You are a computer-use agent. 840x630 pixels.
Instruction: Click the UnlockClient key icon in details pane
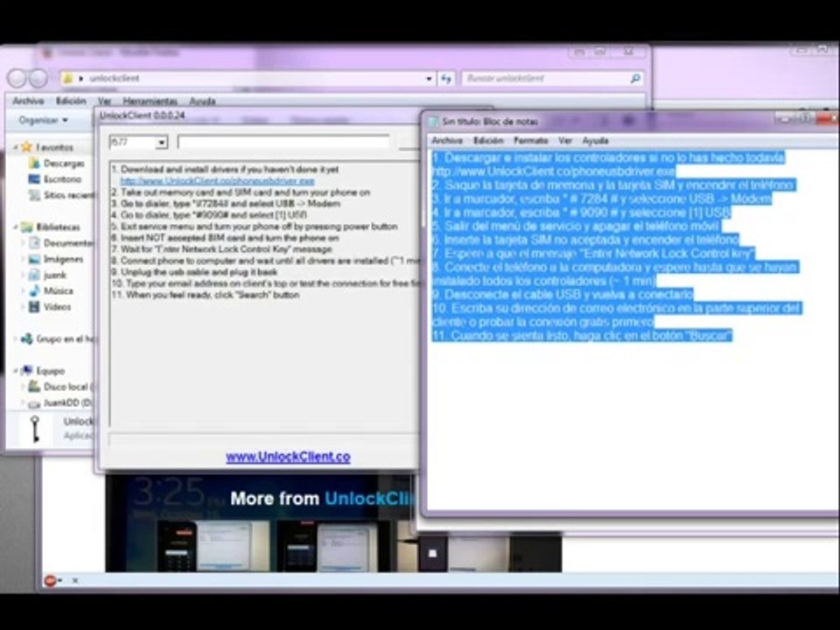(35, 429)
